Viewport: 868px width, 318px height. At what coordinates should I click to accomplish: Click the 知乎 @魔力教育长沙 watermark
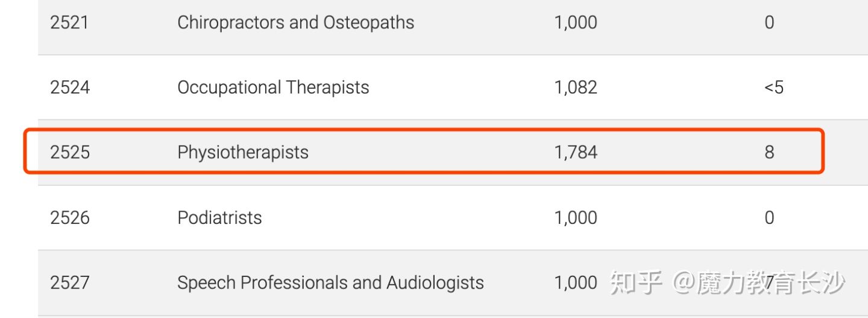click(727, 282)
